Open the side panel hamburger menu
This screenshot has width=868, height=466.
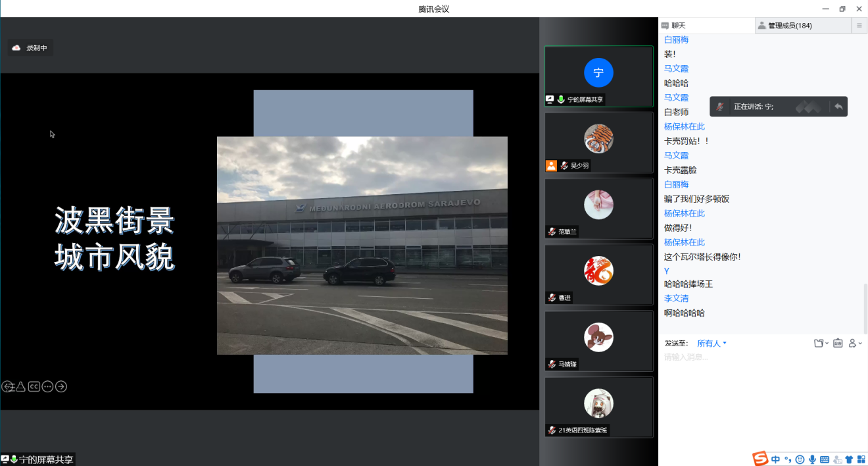(859, 26)
